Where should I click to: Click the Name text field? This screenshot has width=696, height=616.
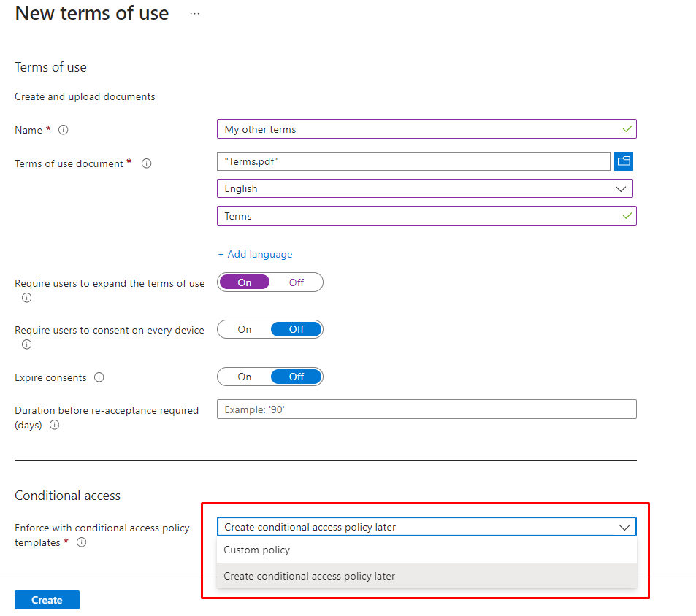[419, 129]
